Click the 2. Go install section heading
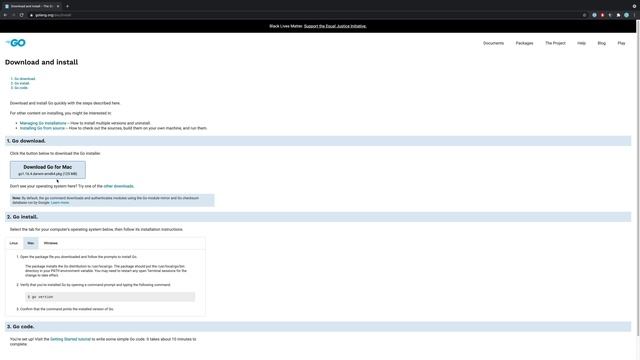This screenshot has height=360, width=640. [x=318, y=217]
